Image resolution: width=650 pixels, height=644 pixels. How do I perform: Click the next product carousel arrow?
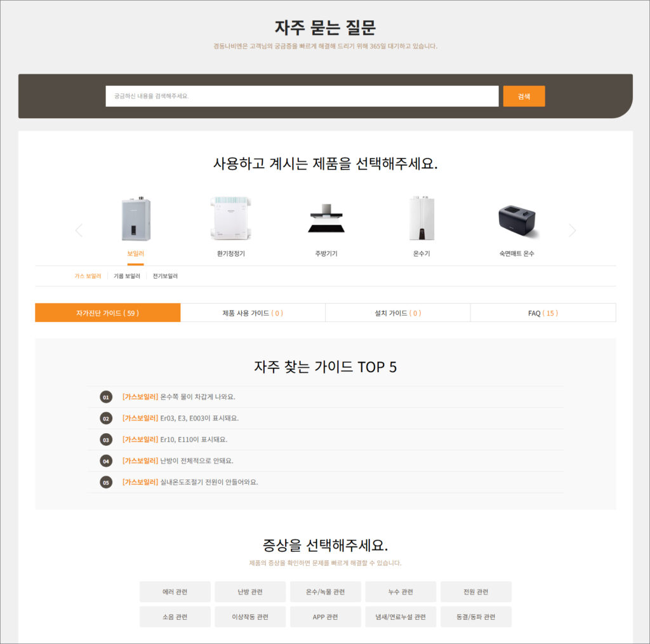572,230
